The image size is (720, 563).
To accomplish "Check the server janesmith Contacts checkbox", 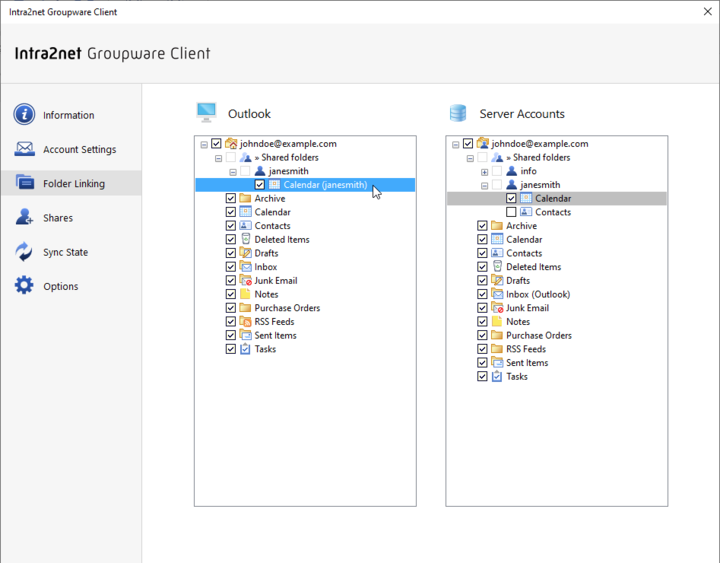I will (511, 212).
